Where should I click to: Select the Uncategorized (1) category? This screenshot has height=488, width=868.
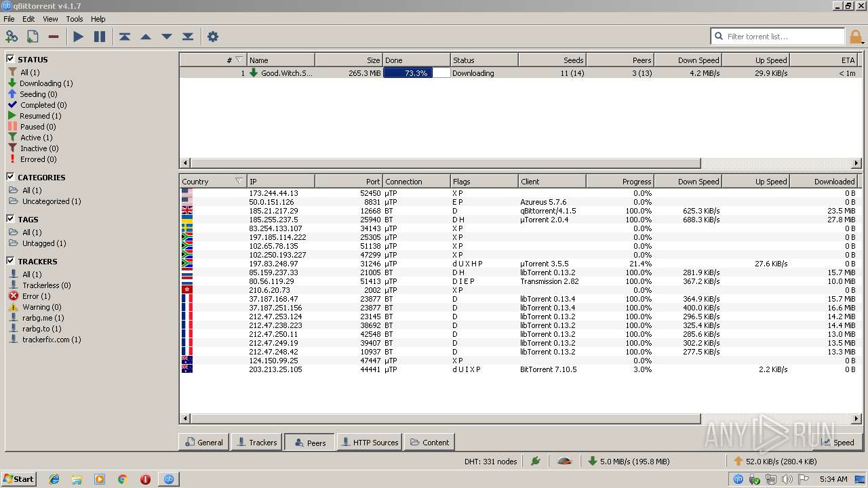(45, 201)
